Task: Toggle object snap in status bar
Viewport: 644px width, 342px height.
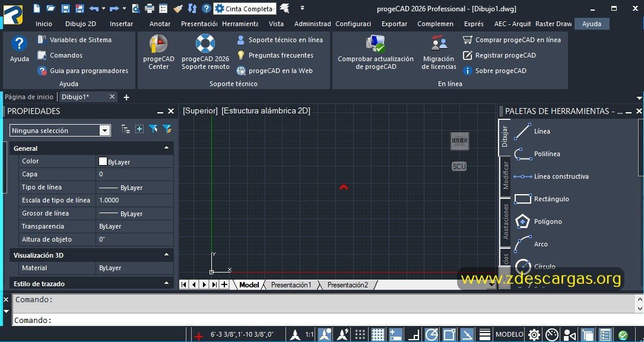Action: point(450,335)
